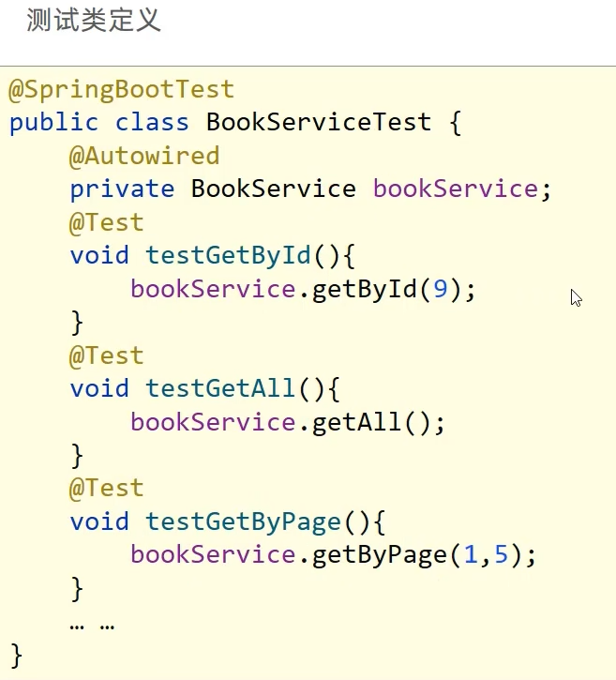Select the testGetById method name

(x=228, y=255)
